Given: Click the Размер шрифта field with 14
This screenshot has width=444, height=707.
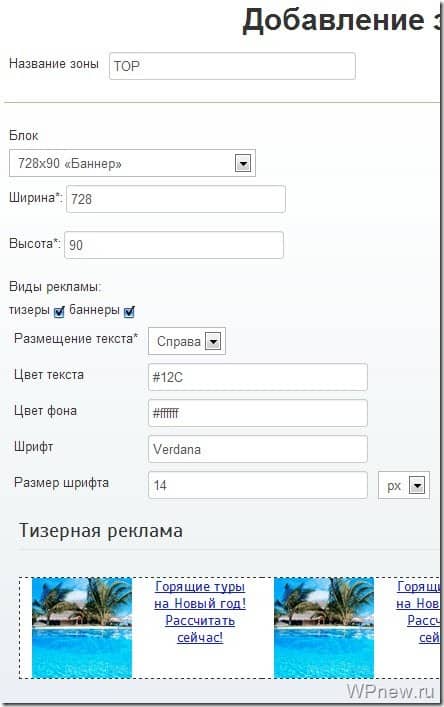Looking at the screenshot, I should tap(257, 485).
